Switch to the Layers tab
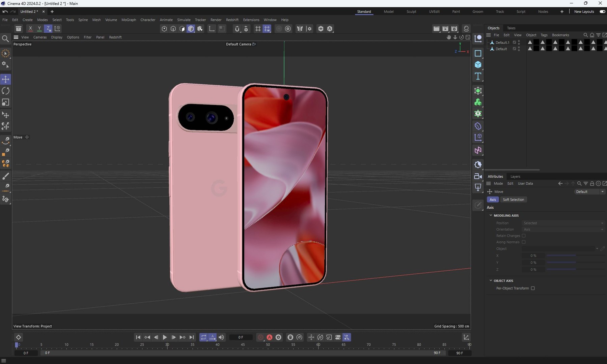 [515, 177]
